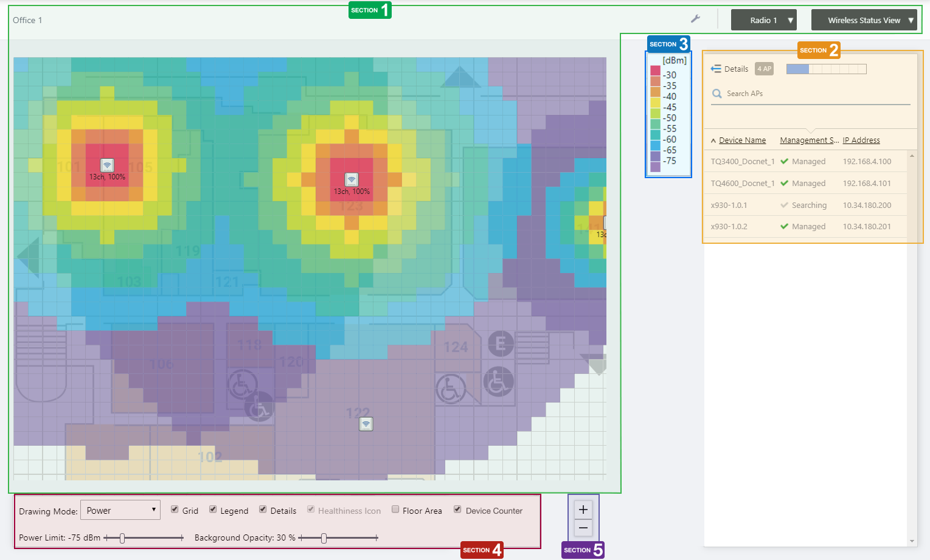The width and height of the screenshot is (930, 560).
Task: Click the wrench settings icon
Action: pyautogui.click(x=695, y=19)
